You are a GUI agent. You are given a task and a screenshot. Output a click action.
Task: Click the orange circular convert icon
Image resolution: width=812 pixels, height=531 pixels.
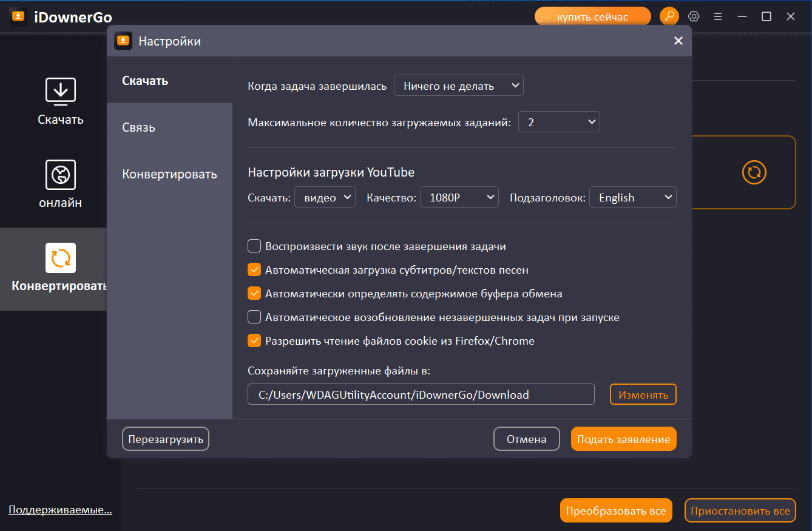tap(754, 172)
